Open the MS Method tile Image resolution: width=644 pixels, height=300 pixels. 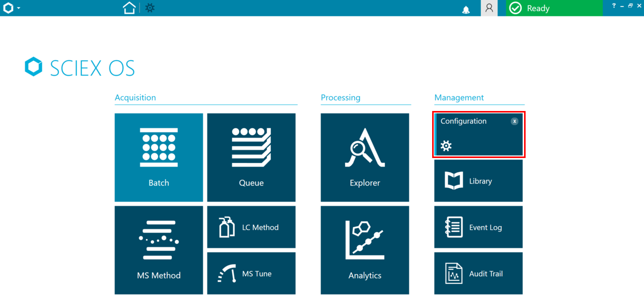pyautogui.click(x=159, y=250)
